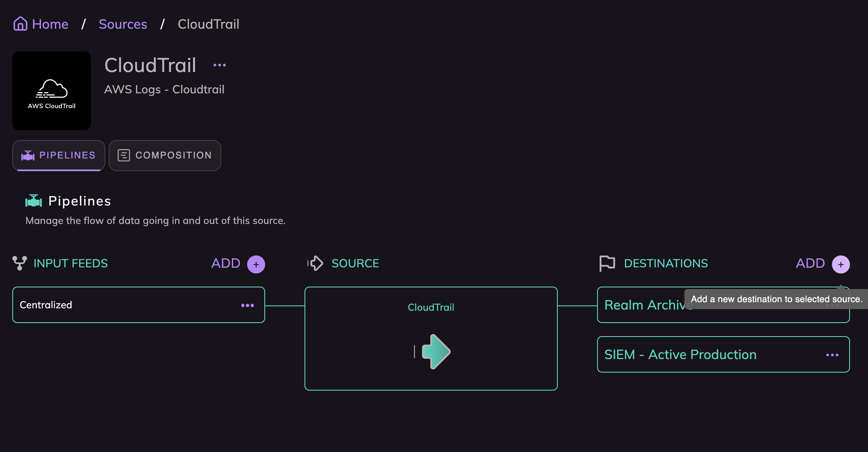Viewport: 868px width, 452px height.
Task: Click the SOURCE heading text
Action: point(355,263)
